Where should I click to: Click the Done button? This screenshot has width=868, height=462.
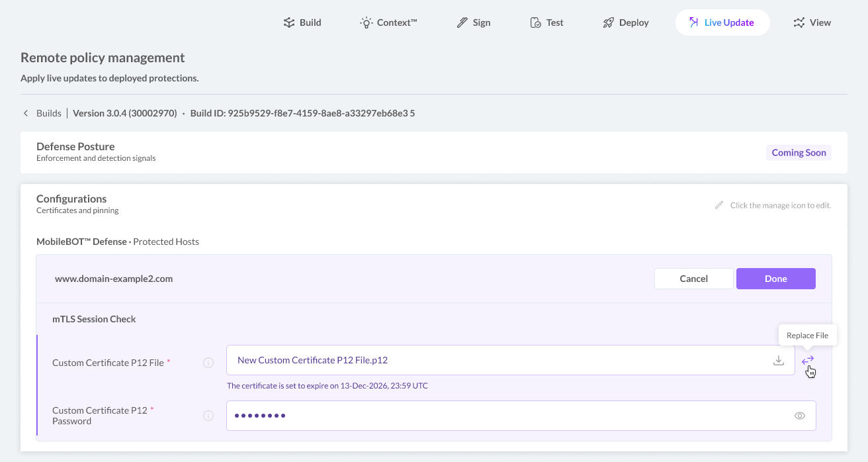click(x=776, y=279)
